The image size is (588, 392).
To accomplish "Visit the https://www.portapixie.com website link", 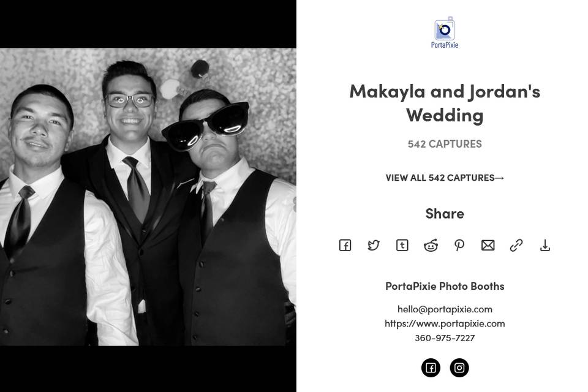I will (445, 323).
